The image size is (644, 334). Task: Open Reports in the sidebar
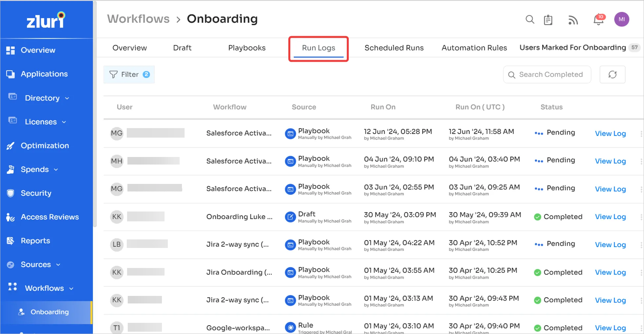(x=35, y=241)
